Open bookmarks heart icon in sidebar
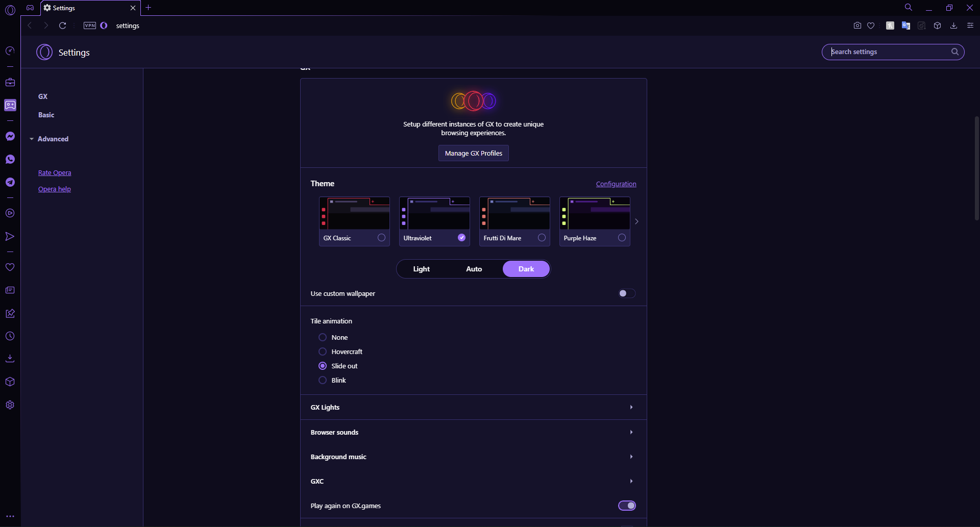The height and width of the screenshot is (527, 980). 10,267
